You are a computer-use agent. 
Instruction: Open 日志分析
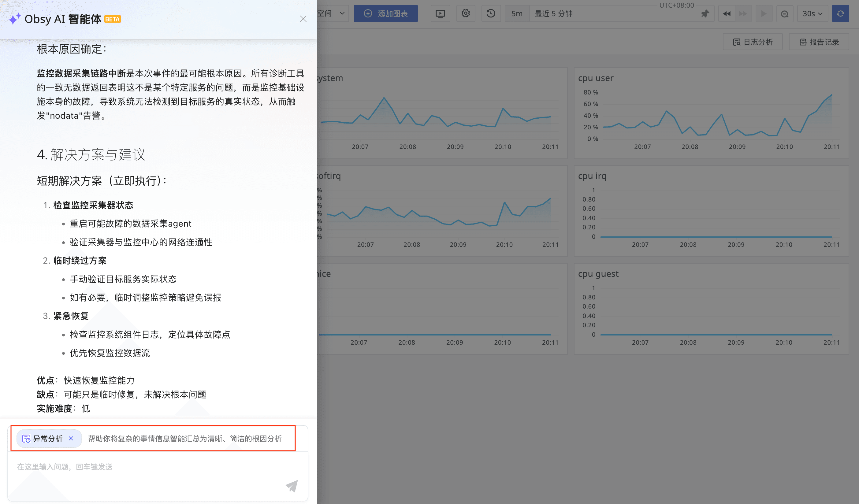point(753,42)
